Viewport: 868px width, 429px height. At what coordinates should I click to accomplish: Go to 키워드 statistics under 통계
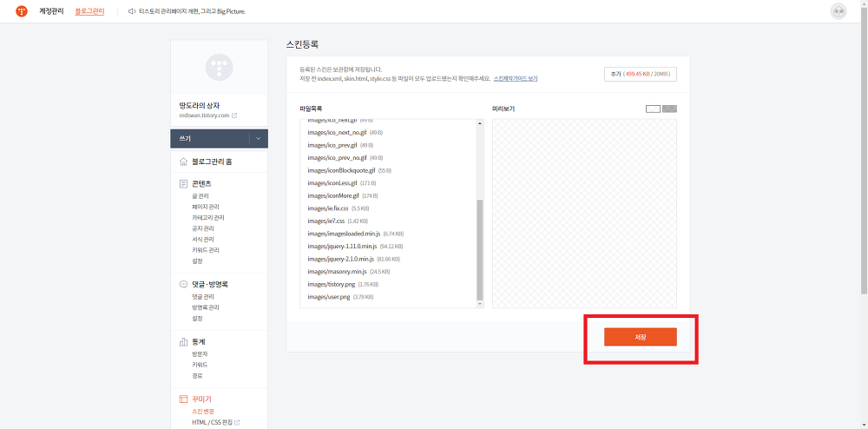point(200,365)
